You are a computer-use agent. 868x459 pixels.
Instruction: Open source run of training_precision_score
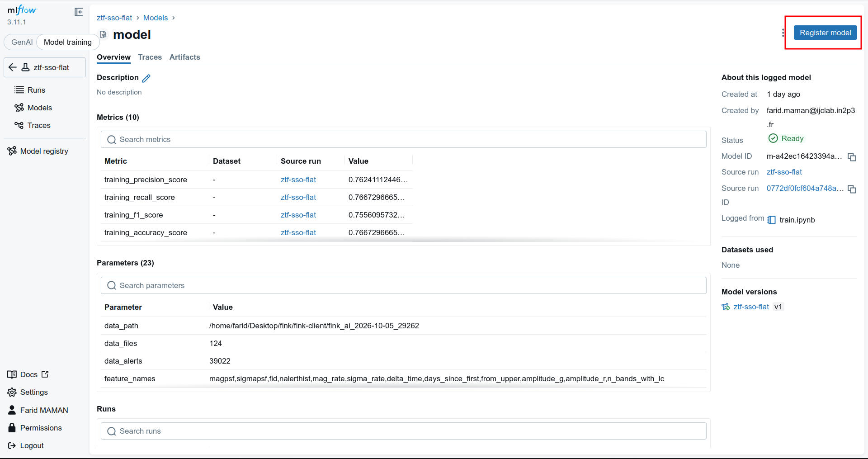coord(298,180)
